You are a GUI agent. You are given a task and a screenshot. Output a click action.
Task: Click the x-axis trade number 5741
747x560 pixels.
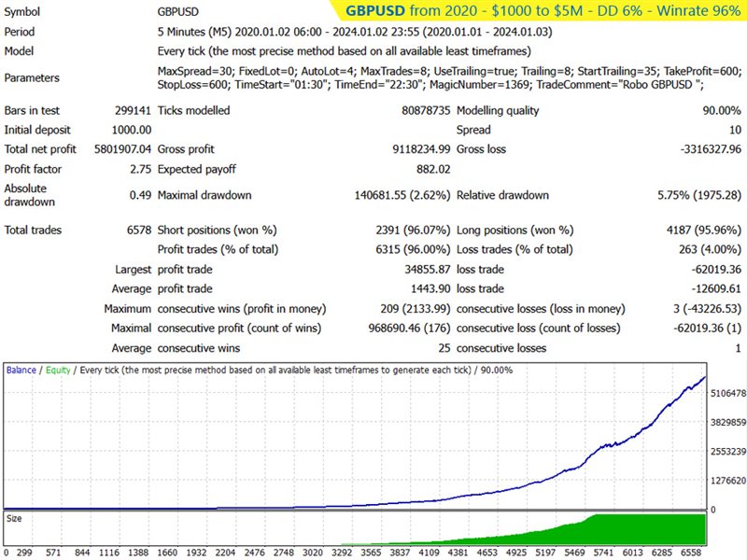[603, 553]
